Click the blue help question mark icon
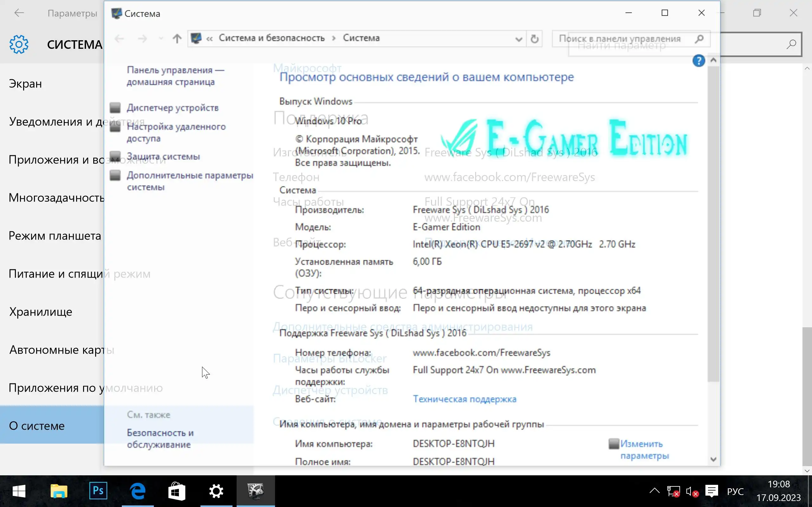 (x=698, y=61)
